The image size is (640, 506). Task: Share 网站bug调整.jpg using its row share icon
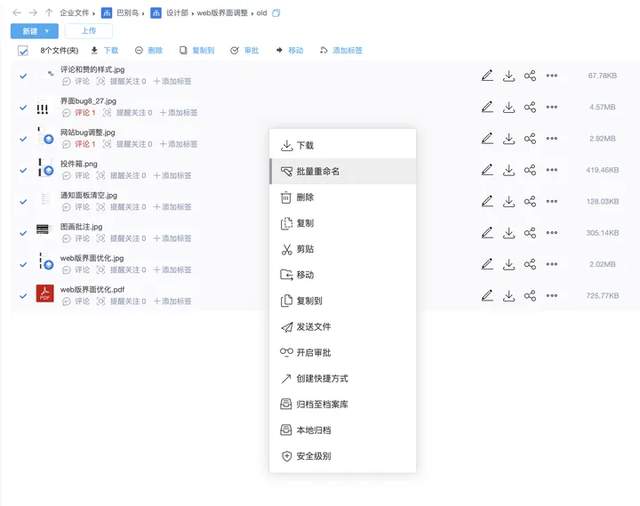point(530,138)
